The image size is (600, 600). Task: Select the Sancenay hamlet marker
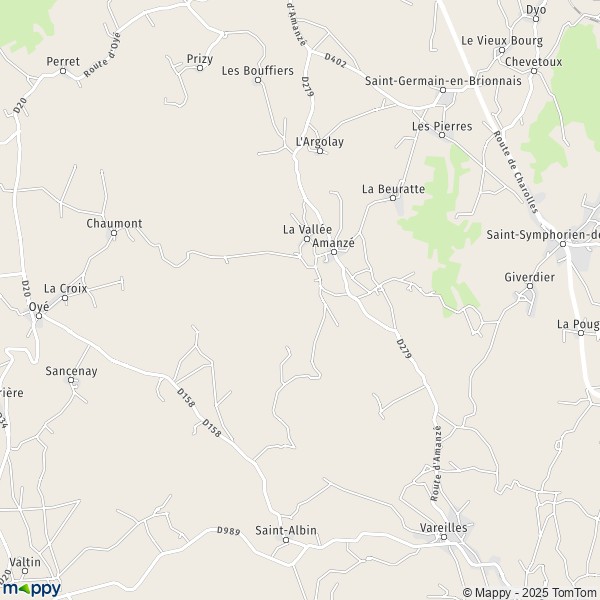pyautogui.click(x=71, y=380)
